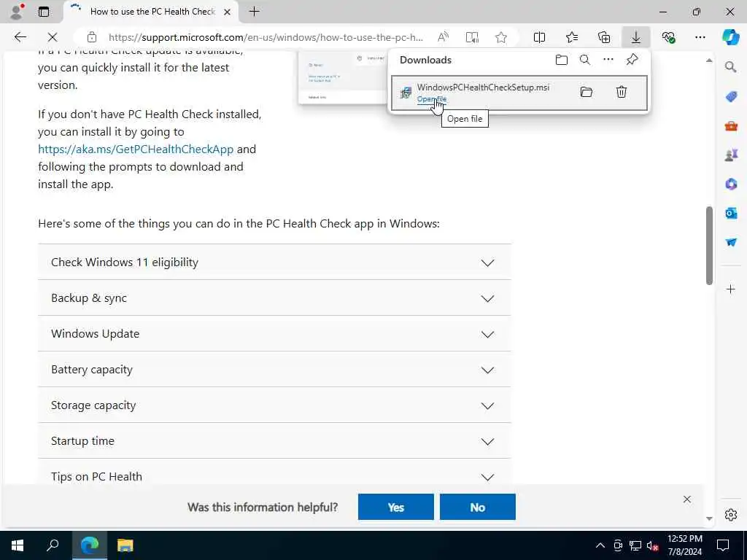The height and width of the screenshot is (560, 747).
Task: Open sidebar Search icon
Action: pyautogui.click(x=731, y=66)
